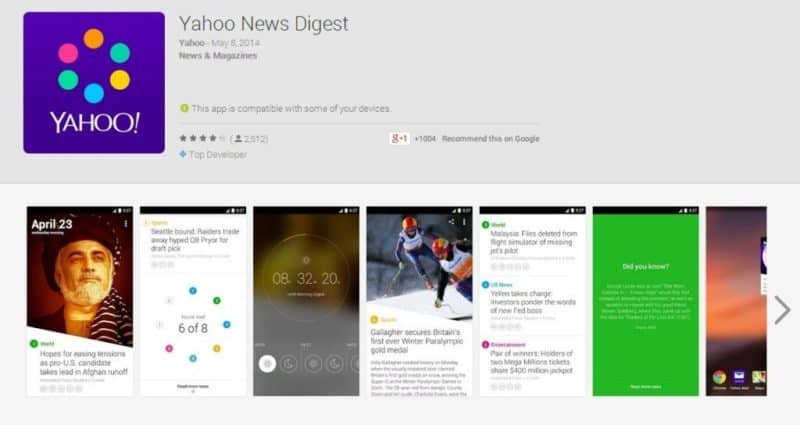Click the Yahoo News Digest app icon
Screen dimensions: 800x425
point(94,83)
